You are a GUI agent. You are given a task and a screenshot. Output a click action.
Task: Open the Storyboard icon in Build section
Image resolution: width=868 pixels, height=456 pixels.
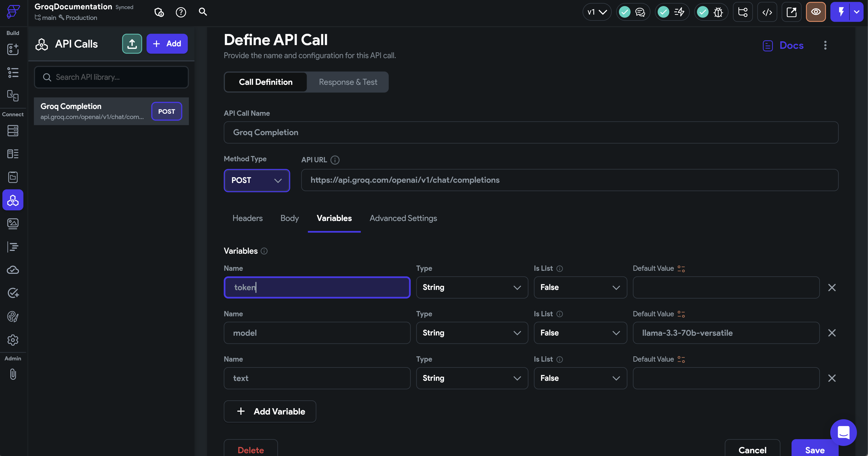pyautogui.click(x=13, y=96)
